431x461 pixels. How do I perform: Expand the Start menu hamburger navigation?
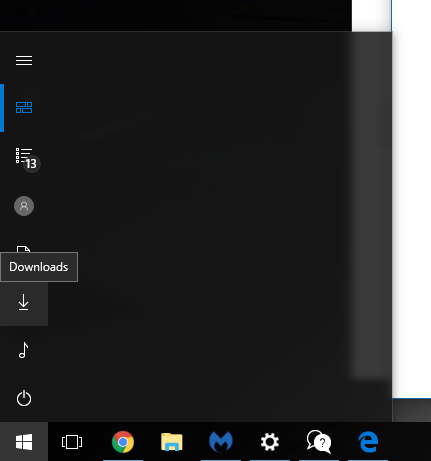(24, 61)
